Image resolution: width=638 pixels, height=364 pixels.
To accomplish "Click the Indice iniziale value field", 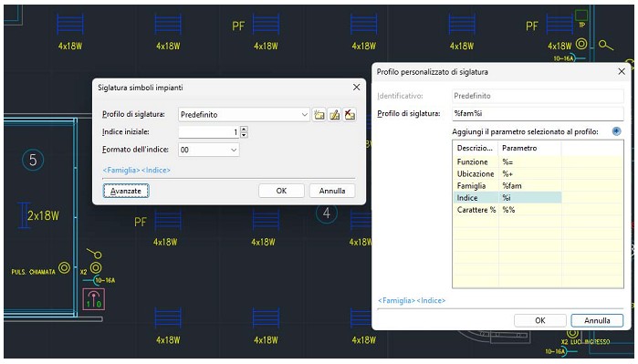I will pos(209,131).
